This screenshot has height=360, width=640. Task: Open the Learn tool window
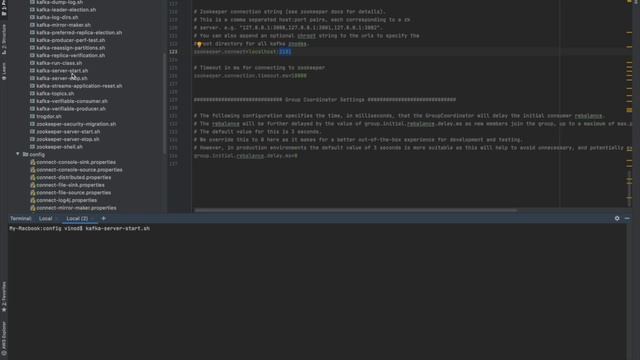click(x=4, y=71)
